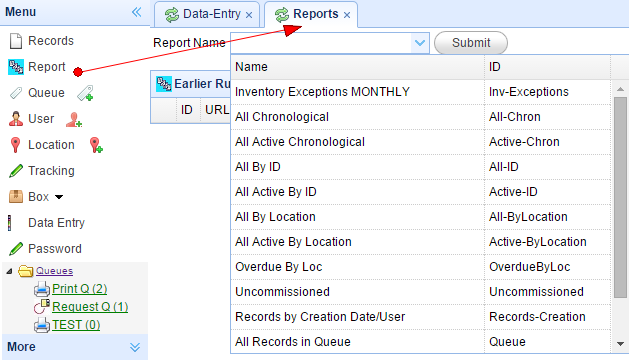Click the Submit button
Screen dimensions: 629x360
471,43
